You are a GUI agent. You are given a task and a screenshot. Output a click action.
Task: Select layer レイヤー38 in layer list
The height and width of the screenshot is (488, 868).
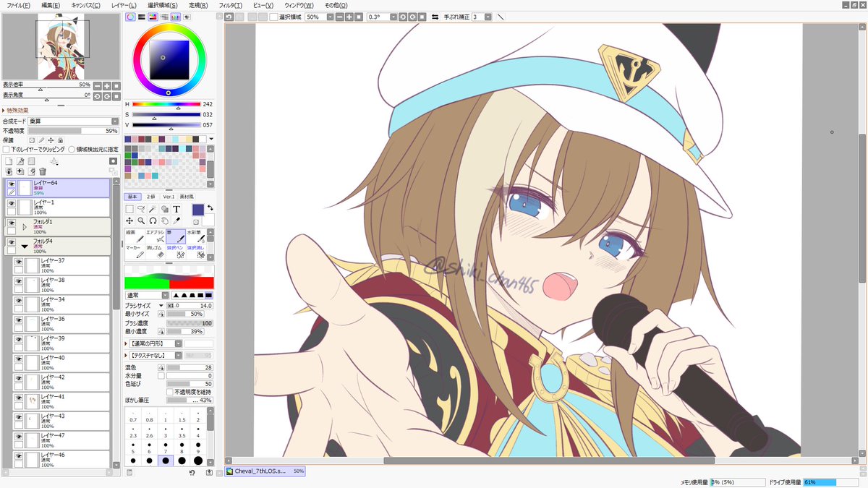62,285
